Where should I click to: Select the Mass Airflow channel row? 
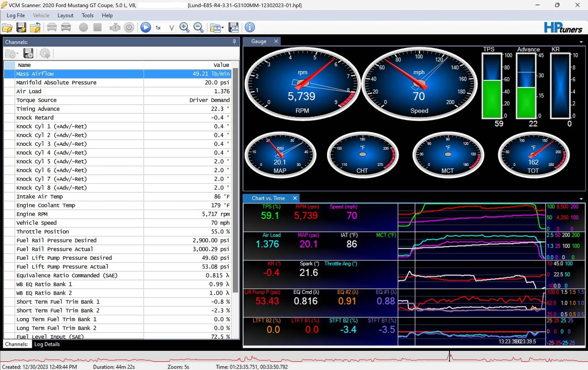pyautogui.click(x=118, y=74)
